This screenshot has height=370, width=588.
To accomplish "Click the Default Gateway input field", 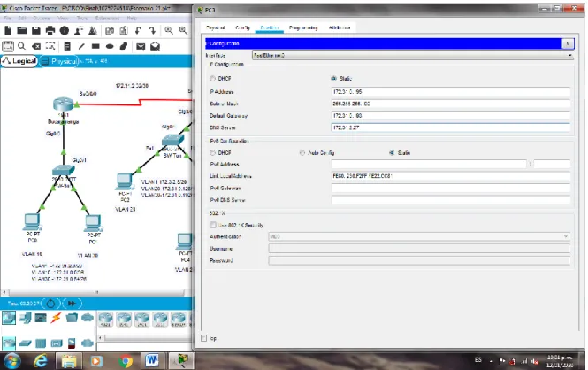I will pos(451,116).
